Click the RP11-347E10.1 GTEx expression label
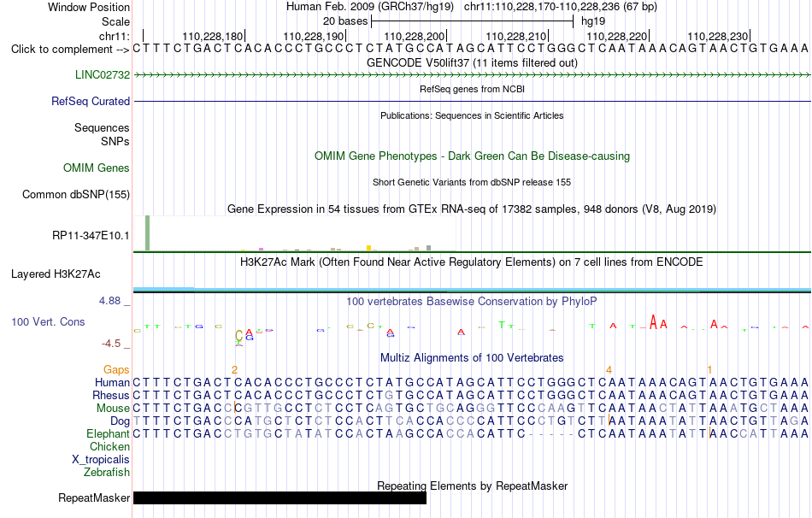This screenshot has height=518, width=812. [x=91, y=236]
